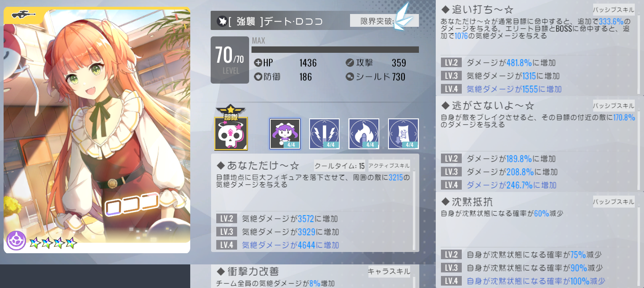Click the 限界突破 crystal wing icon

[403, 17]
